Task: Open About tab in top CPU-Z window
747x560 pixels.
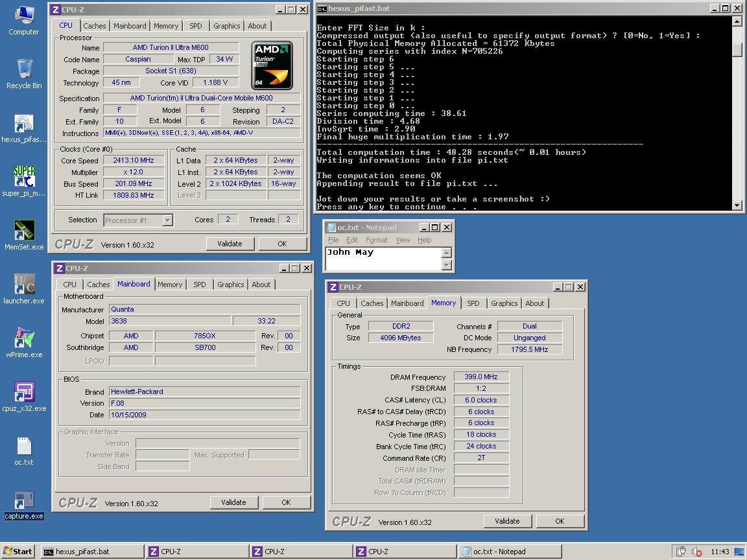Action: (x=257, y=26)
